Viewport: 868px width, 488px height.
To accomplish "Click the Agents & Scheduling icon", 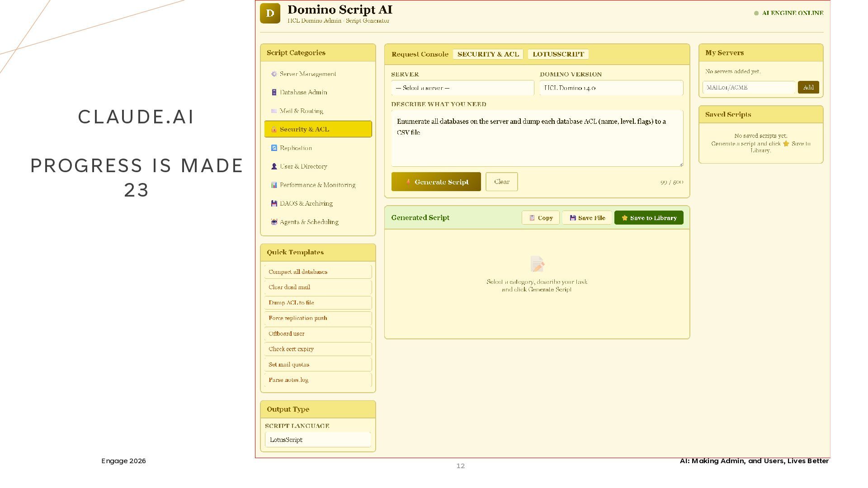I will coord(274,222).
